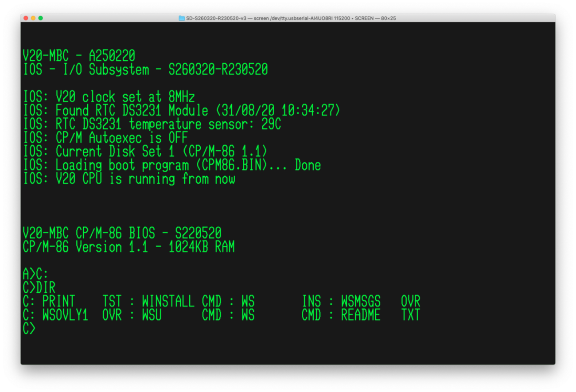576x392 pixels.
Task: Click the 'temperature sensor: 29C' line
Action: [x=152, y=124]
